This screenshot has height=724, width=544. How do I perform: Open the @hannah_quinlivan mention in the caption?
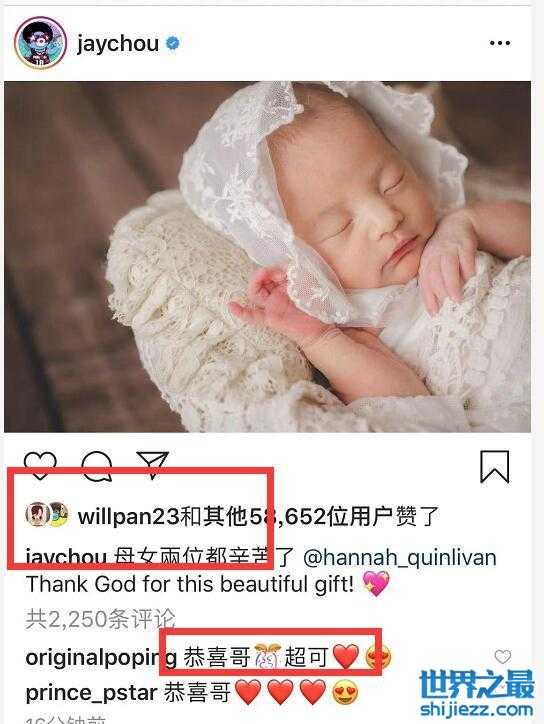(400, 557)
